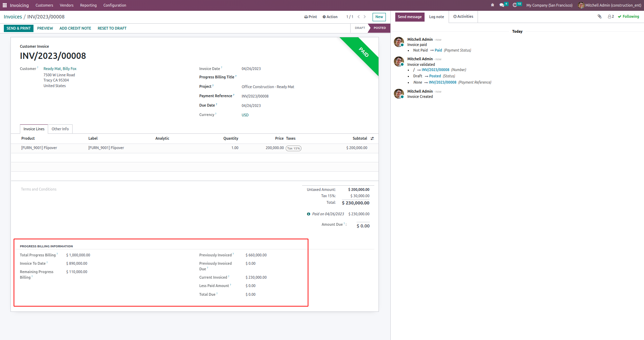644x340 pixels.
Task: Open the Action dropdown
Action: pos(330,17)
